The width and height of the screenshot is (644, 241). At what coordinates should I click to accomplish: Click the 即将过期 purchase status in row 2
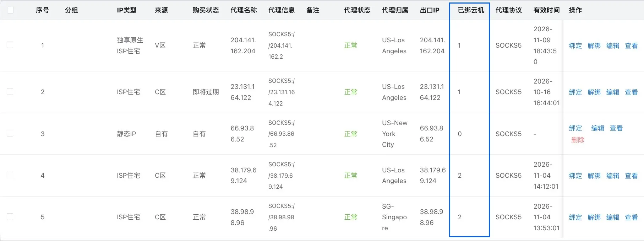click(206, 92)
